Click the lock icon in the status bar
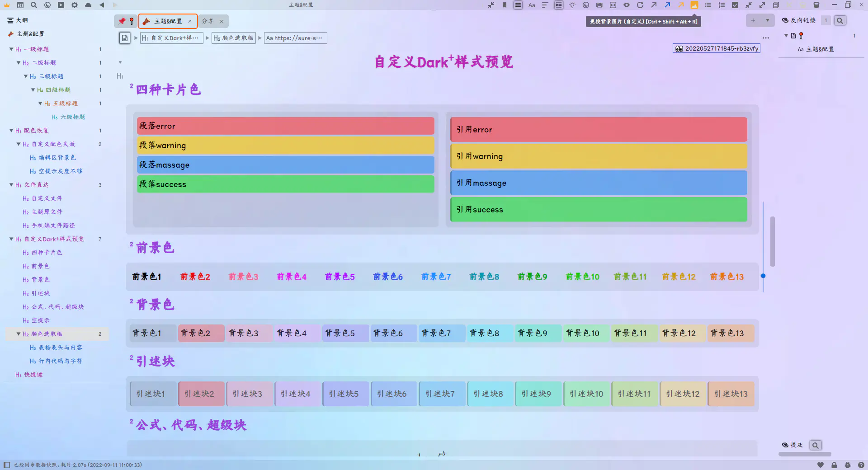The image size is (868, 470). pyautogui.click(x=834, y=465)
